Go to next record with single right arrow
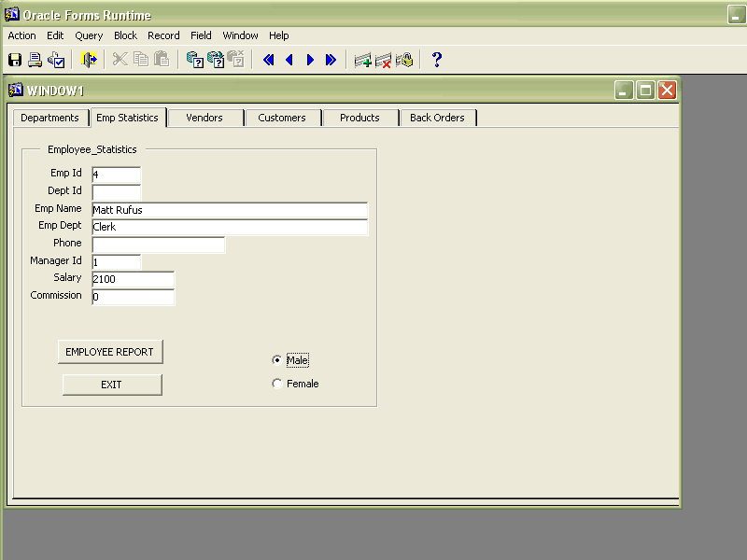The height and width of the screenshot is (560, 747). (310, 60)
